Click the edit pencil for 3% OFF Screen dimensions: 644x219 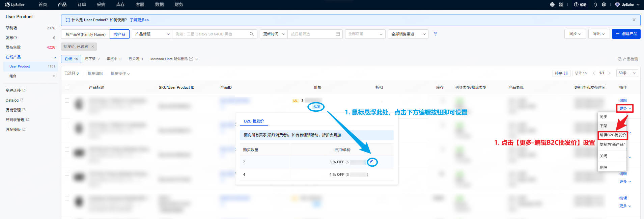click(x=371, y=162)
